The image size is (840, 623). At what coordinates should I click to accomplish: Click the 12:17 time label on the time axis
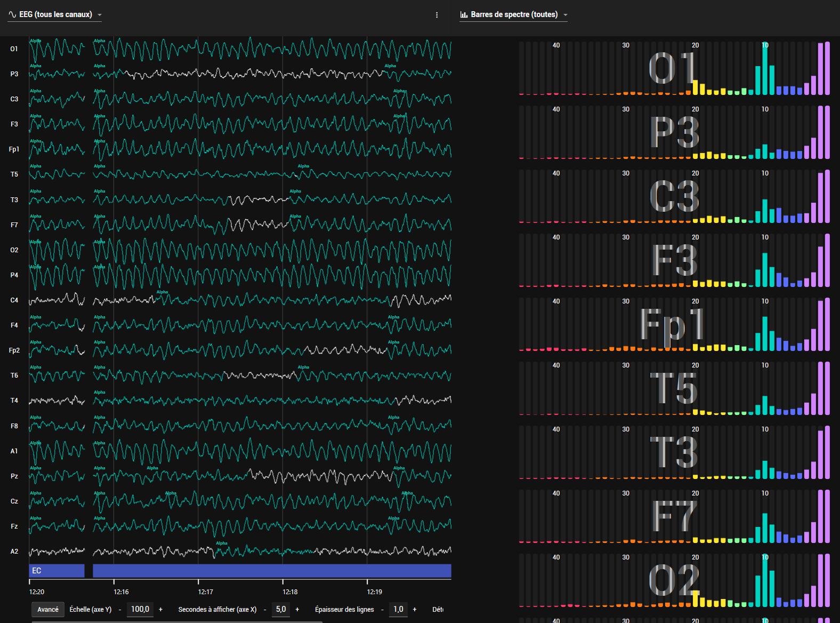(206, 592)
